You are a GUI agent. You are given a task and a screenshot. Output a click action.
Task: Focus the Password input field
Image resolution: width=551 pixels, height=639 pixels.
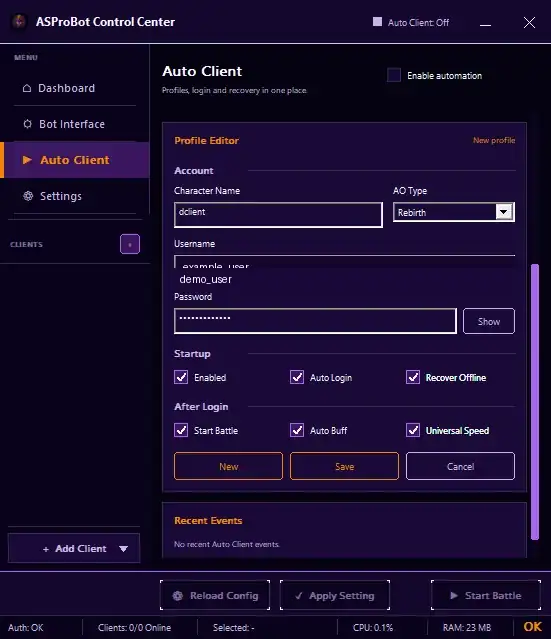pos(315,321)
